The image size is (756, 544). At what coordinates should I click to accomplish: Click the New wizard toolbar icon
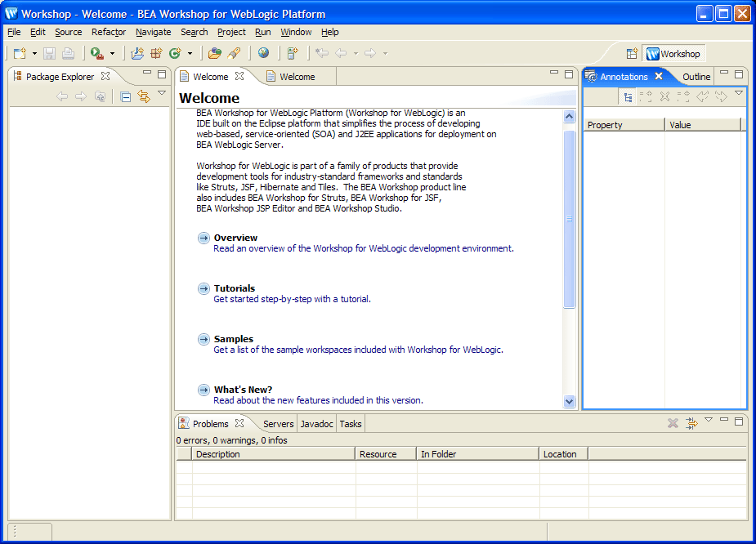point(20,53)
